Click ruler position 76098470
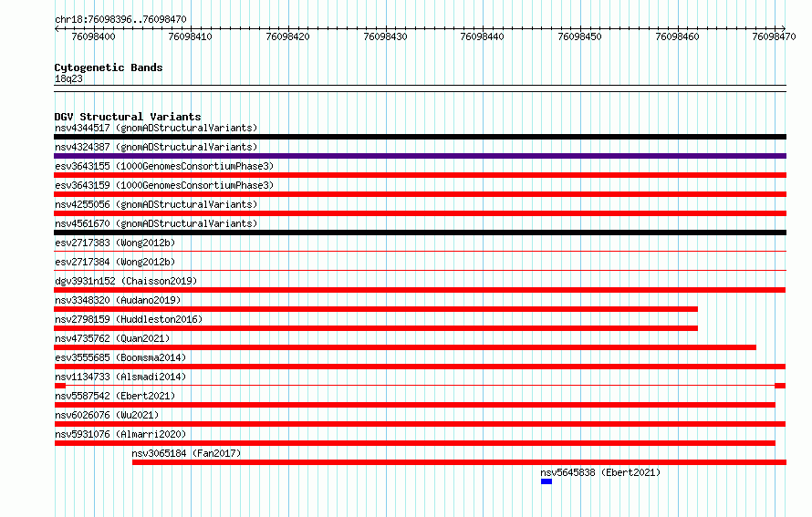 point(775,36)
